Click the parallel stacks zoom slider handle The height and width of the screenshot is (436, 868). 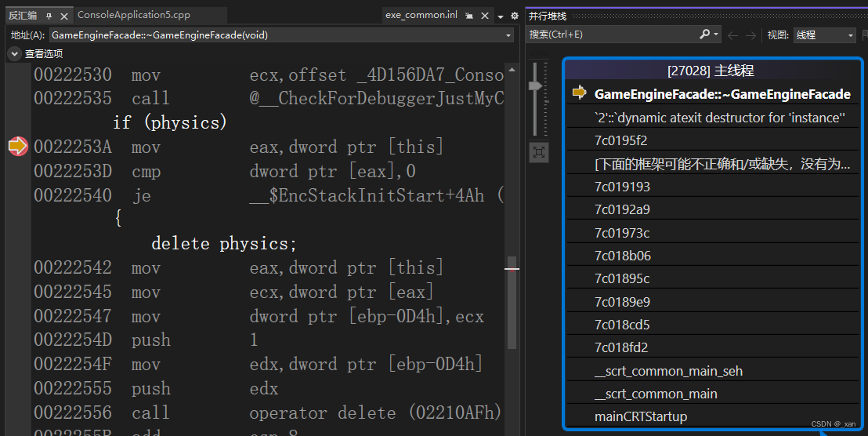click(x=535, y=86)
